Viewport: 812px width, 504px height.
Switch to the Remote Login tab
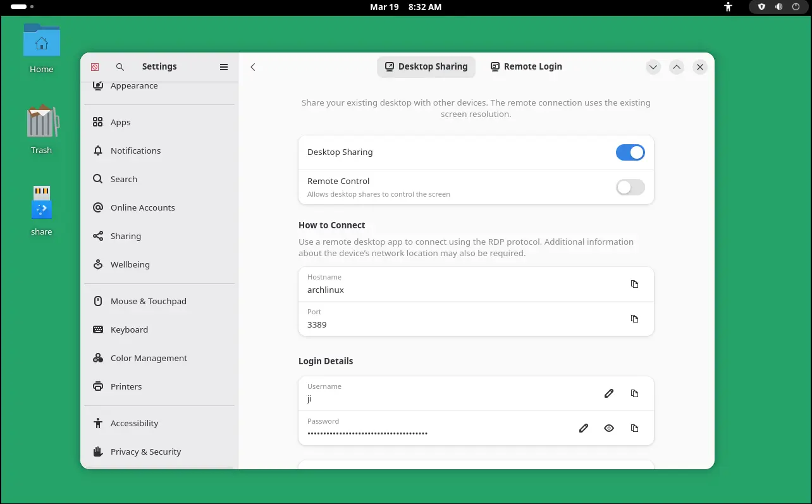[526, 66]
